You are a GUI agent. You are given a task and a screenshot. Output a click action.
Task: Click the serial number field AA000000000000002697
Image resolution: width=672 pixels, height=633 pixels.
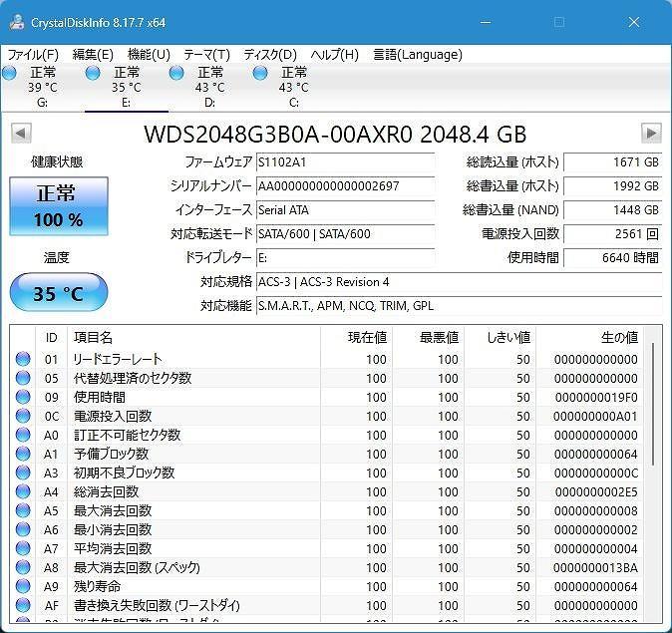(x=345, y=186)
